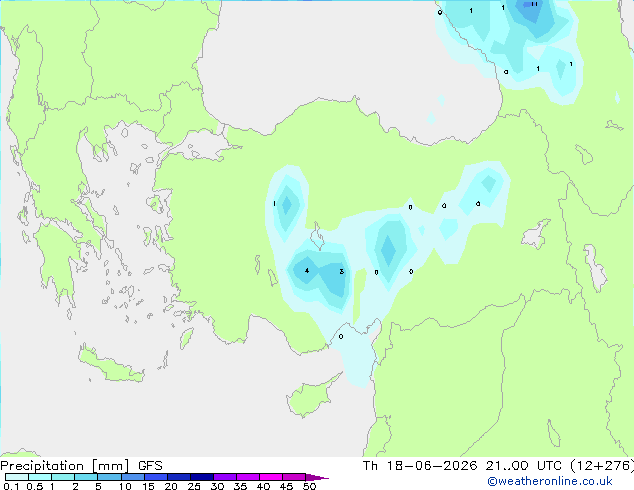Click the '0.1' legend scale label
Image resolution: width=634 pixels, height=490 pixels.
point(11,486)
